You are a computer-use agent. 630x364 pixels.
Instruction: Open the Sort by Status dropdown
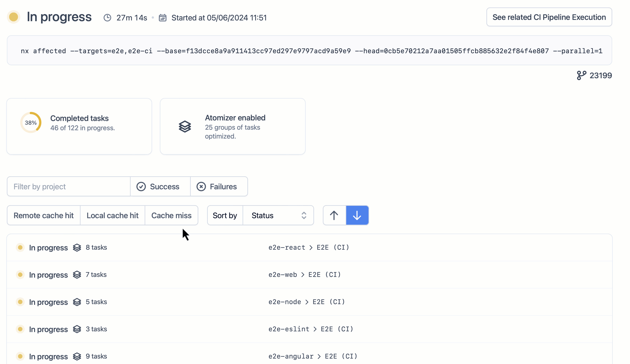click(x=278, y=215)
